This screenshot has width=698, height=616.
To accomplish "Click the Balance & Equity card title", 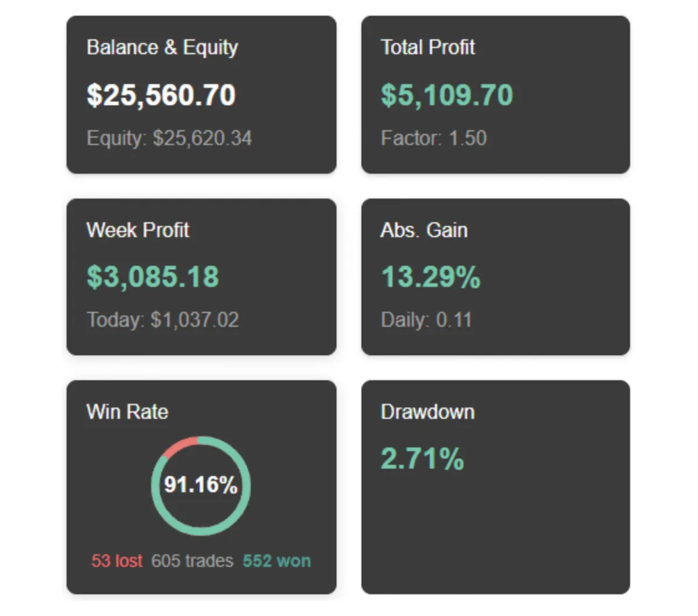I will tap(162, 48).
